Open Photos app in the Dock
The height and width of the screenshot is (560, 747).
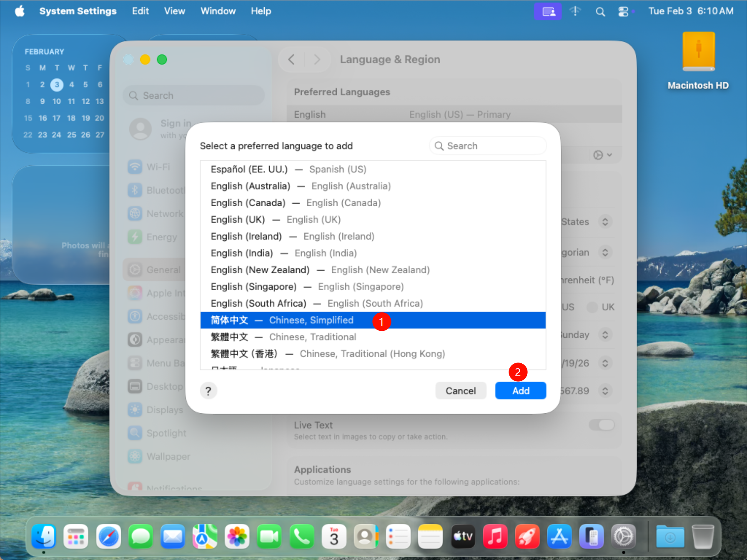click(x=237, y=537)
